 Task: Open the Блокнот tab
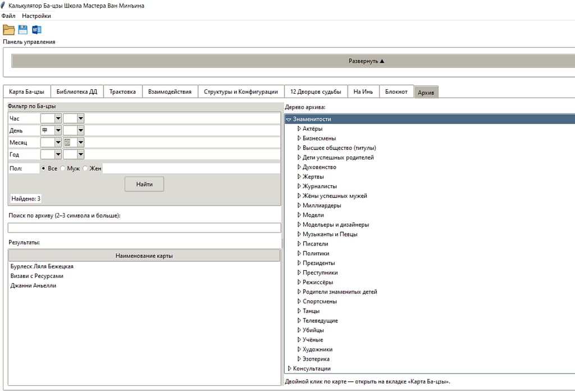click(396, 92)
